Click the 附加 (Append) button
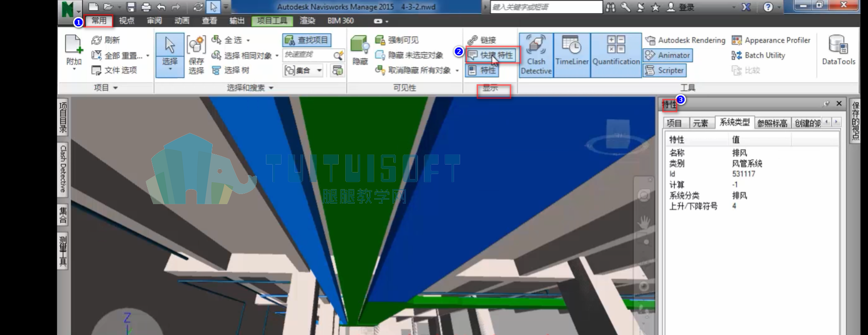The width and height of the screenshot is (868, 335). [x=74, y=52]
